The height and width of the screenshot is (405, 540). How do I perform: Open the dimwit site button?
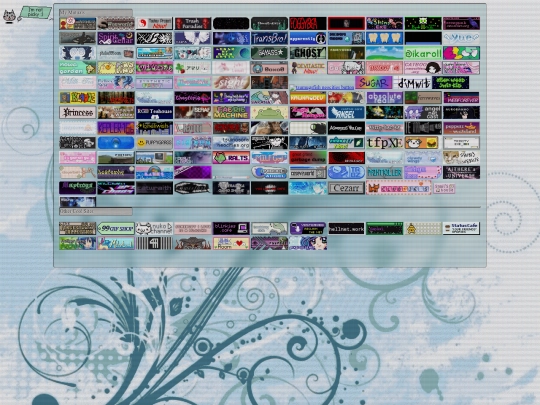click(x=412, y=83)
